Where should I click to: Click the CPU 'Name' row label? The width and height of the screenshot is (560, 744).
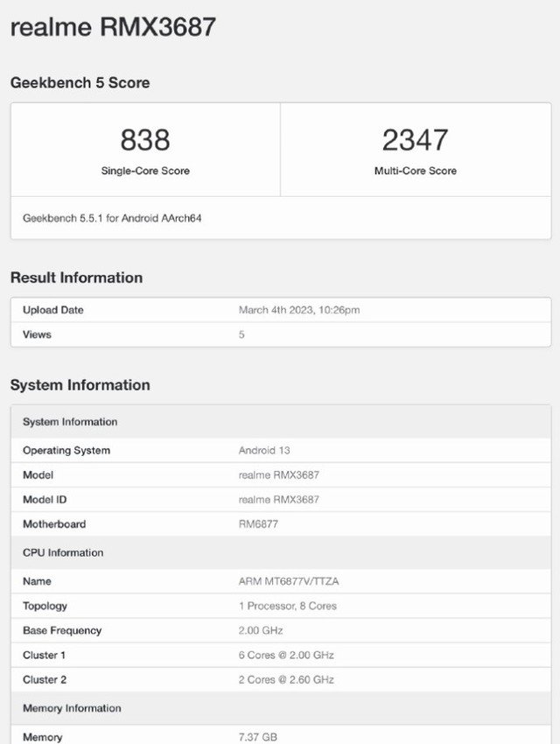click(x=37, y=581)
